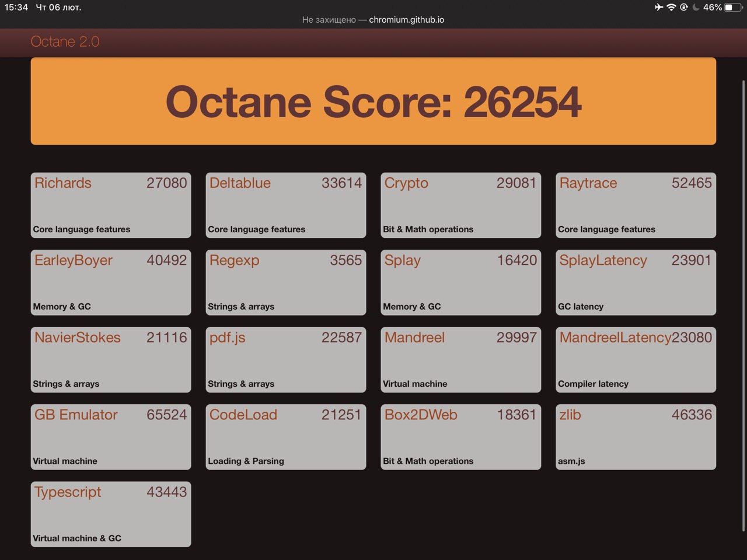Select the Splay benchmark tile
747x560 pixels.
pos(461,282)
